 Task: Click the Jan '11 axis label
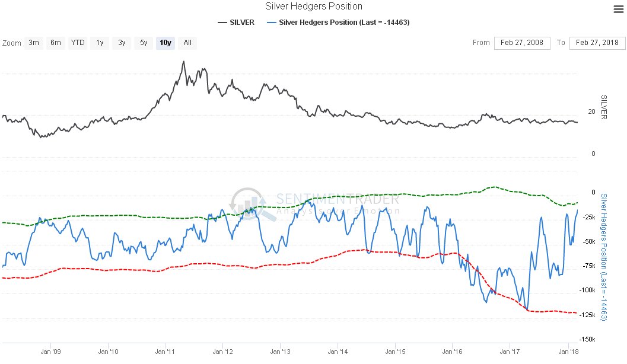pyautogui.click(x=165, y=352)
